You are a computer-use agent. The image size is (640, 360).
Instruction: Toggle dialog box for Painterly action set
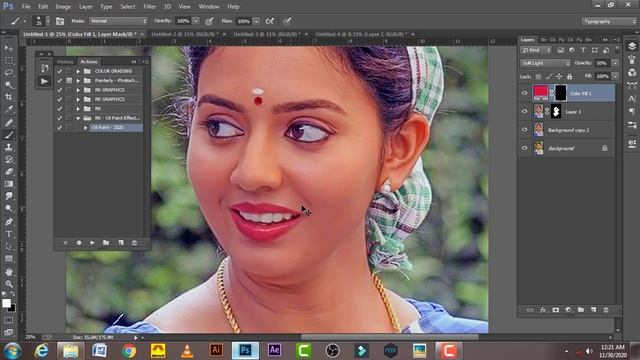pos(69,80)
